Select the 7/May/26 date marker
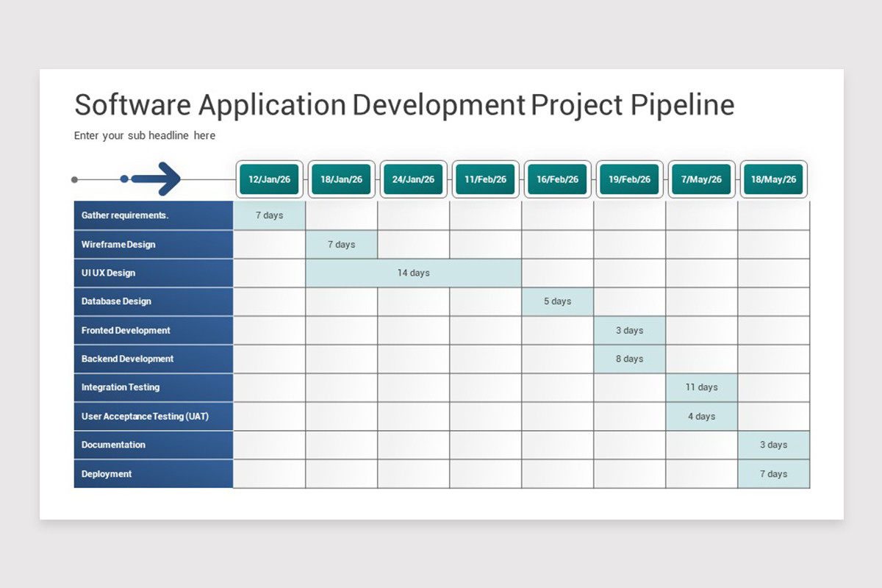Image resolution: width=882 pixels, height=588 pixels. tap(700, 179)
